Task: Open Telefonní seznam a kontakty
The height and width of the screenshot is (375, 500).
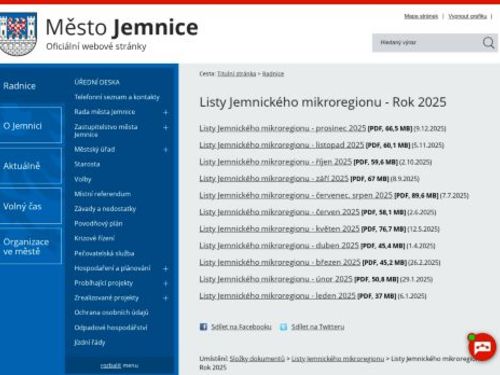Action: pos(117,97)
